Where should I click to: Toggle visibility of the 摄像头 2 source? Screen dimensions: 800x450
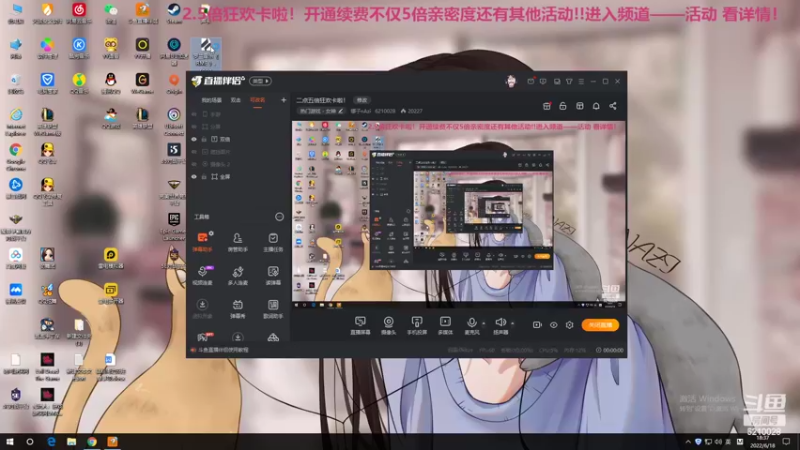point(194,164)
